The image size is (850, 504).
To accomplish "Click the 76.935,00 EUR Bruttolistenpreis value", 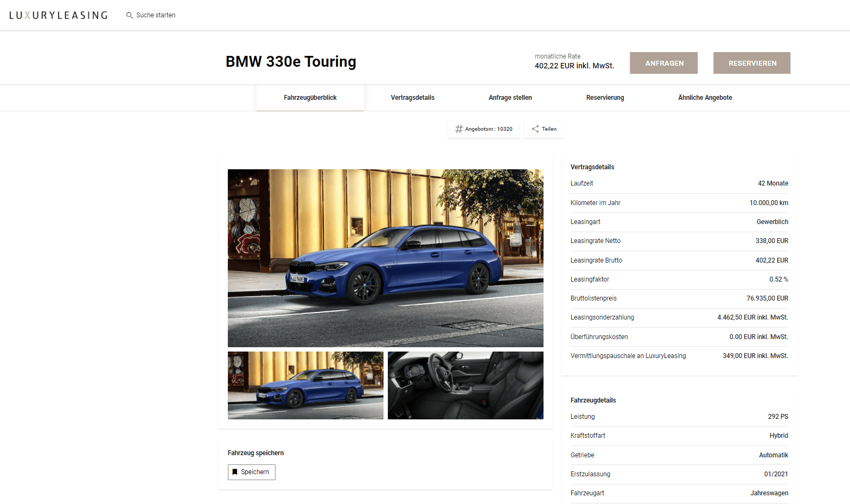I will 768,298.
